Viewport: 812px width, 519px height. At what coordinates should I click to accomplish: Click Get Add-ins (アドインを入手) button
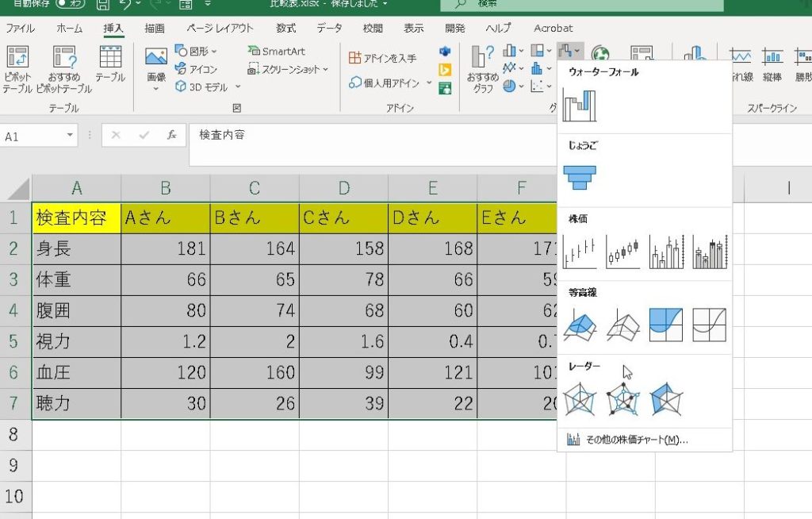coord(383,58)
